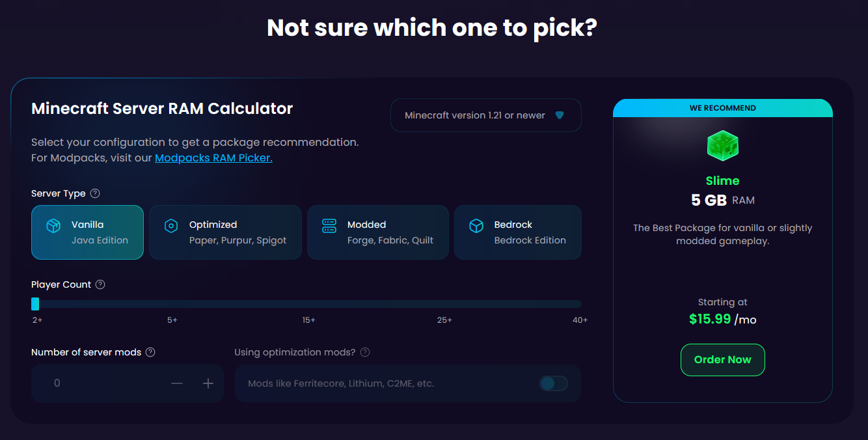Viewport: 868px width, 440px height.
Task: Toggle the optimization mods switch
Action: (x=554, y=383)
